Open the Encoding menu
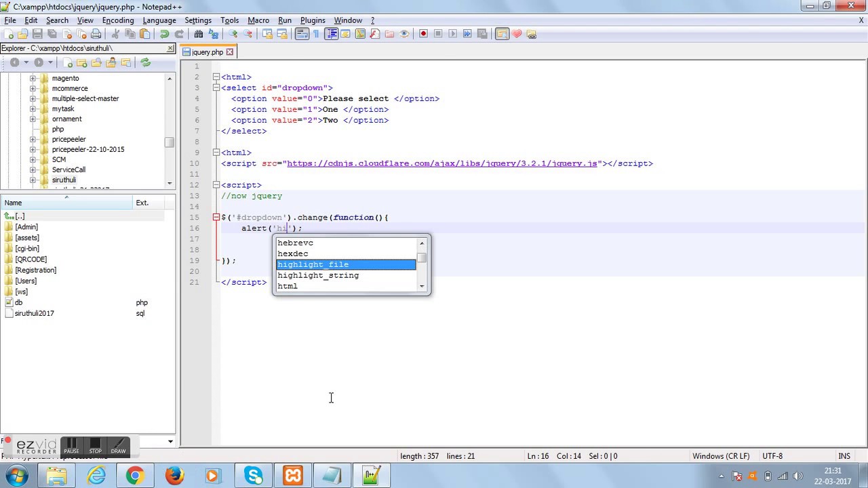This screenshot has width=868, height=488. (118, 20)
